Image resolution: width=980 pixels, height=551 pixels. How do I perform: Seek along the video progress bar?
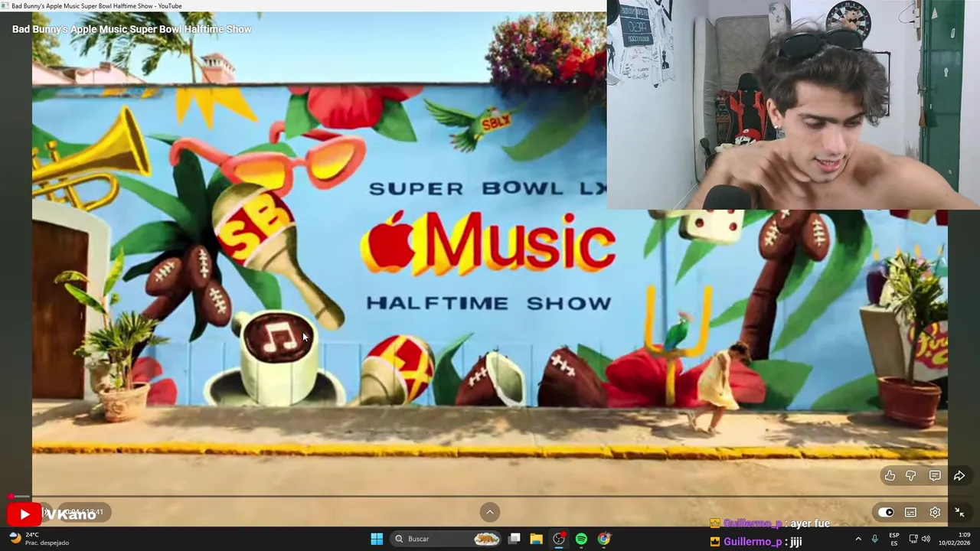pos(490,496)
